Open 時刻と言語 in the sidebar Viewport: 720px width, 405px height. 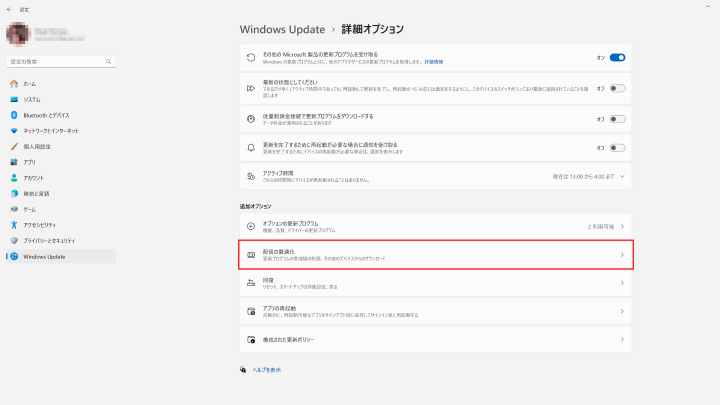click(61, 194)
